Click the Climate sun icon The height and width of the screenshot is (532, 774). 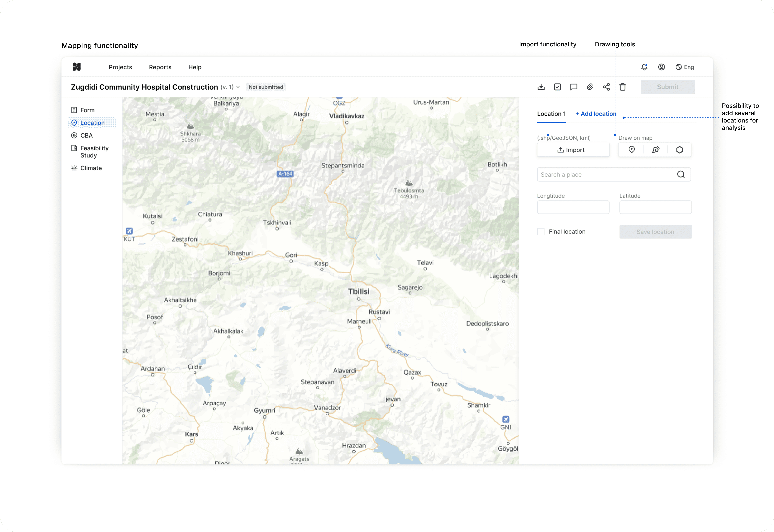point(74,168)
